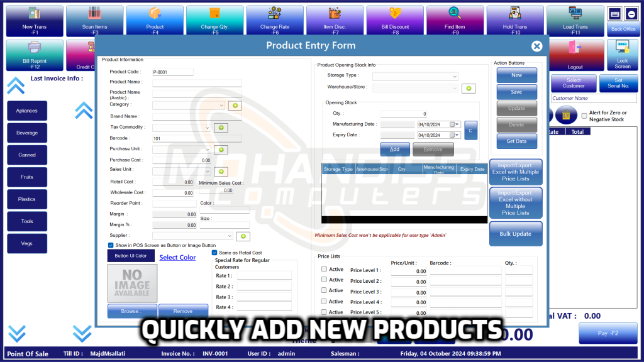Open the Item Disc tool
Screen dimensions: 644x362
pyautogui.click(x=335, y=19)
